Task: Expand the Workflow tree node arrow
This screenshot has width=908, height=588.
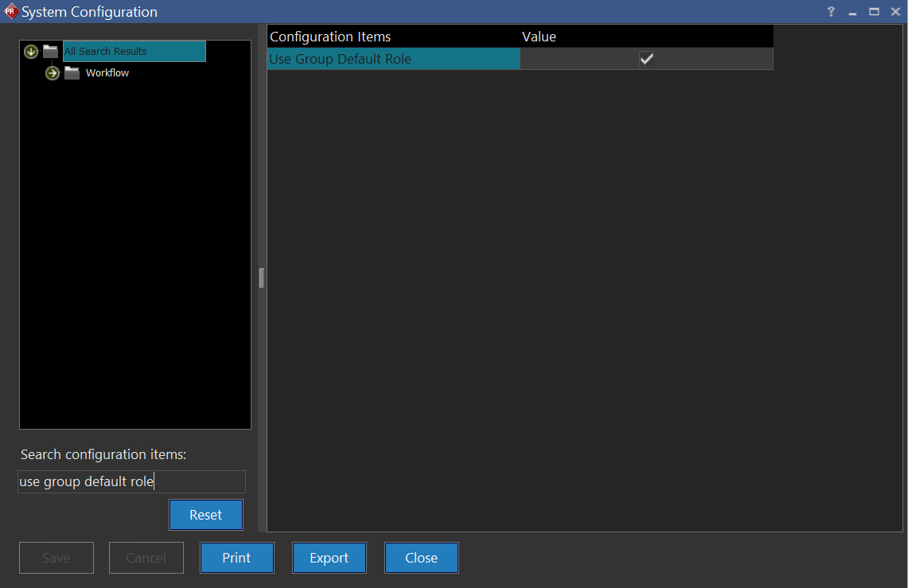Action: coord(53,73)
